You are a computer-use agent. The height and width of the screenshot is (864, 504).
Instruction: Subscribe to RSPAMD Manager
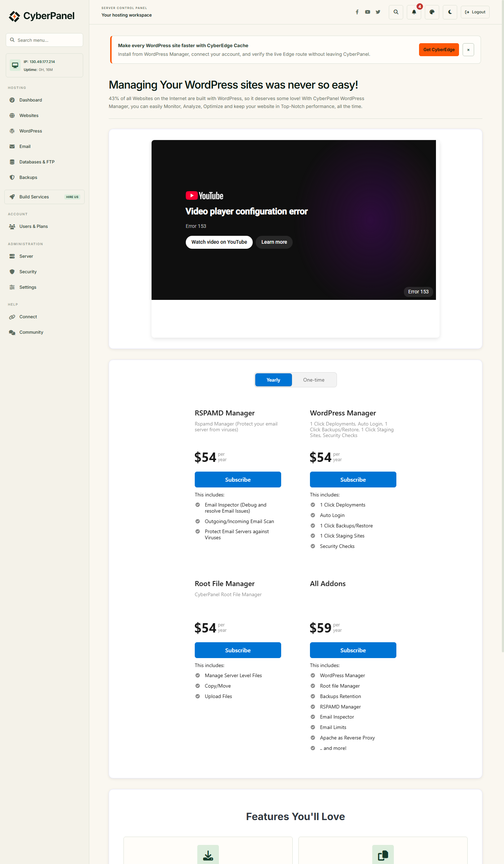pos(238,480)
